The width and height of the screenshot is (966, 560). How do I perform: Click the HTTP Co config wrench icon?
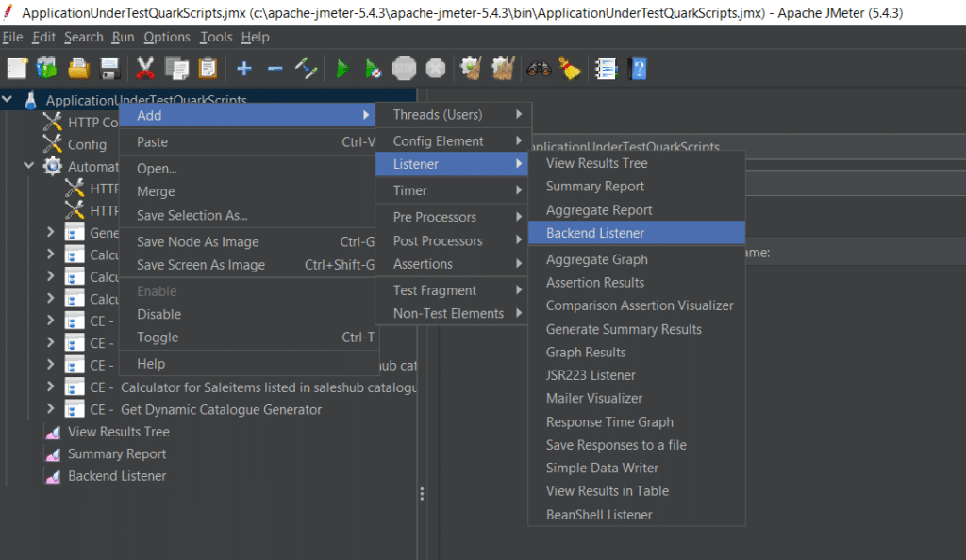coord(53,122)
